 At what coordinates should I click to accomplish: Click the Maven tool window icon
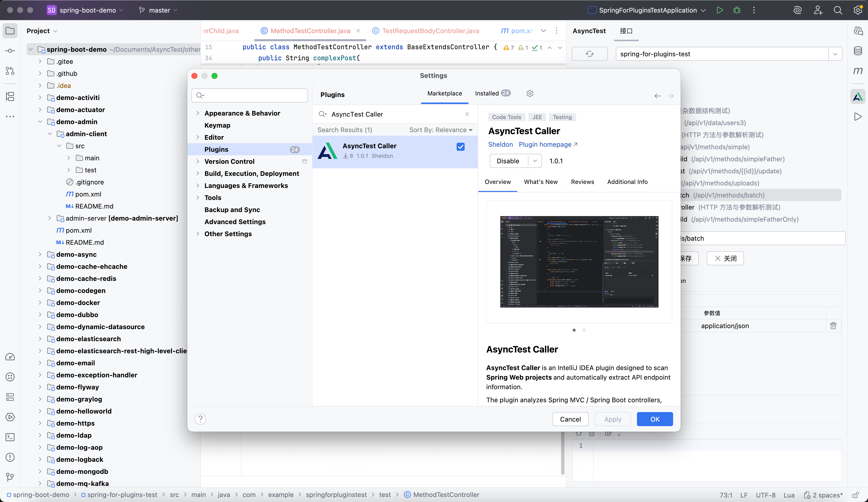coord(858,71)
